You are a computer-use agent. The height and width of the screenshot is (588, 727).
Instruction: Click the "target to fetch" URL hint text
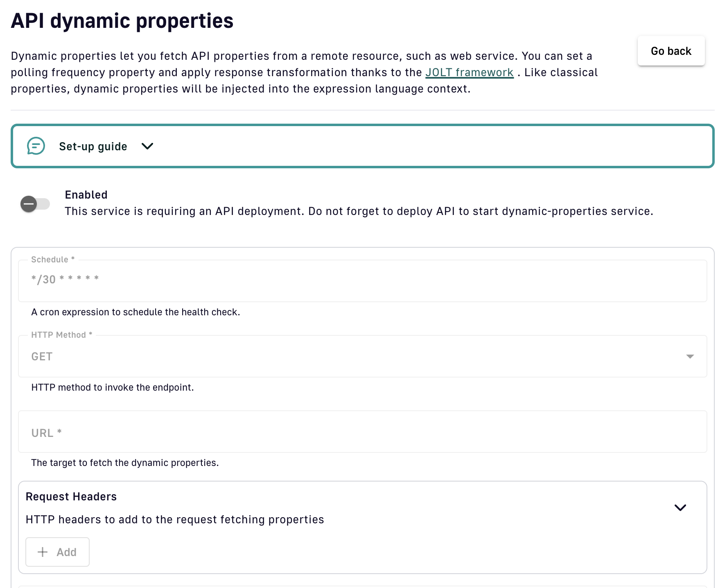125,463
